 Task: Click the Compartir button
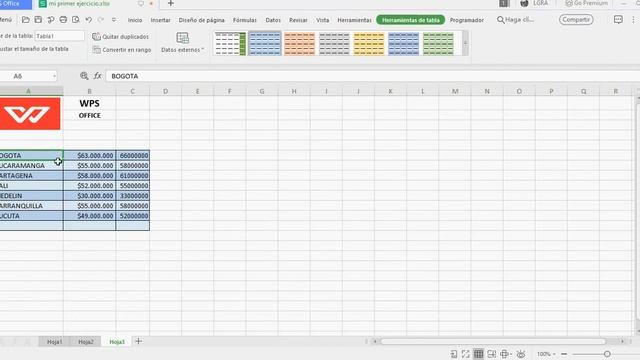[576, 20]
